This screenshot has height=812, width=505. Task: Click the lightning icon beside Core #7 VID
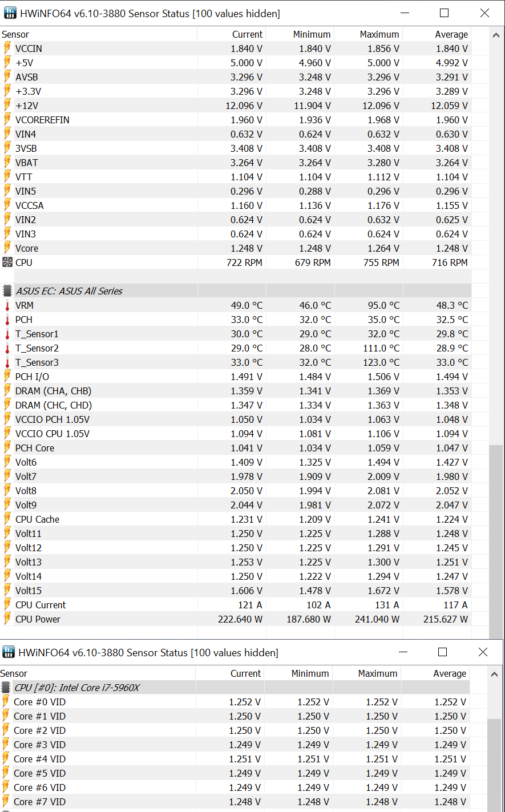6,802
